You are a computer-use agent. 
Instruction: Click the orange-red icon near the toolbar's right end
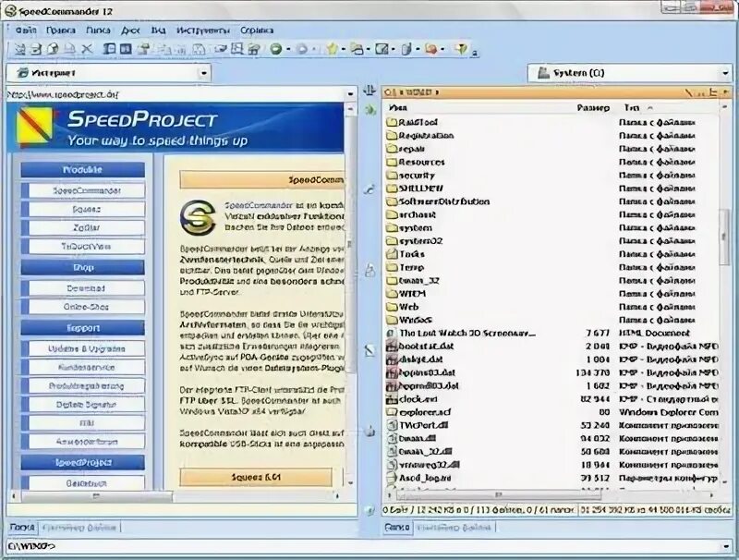click(x=431, y=49)
